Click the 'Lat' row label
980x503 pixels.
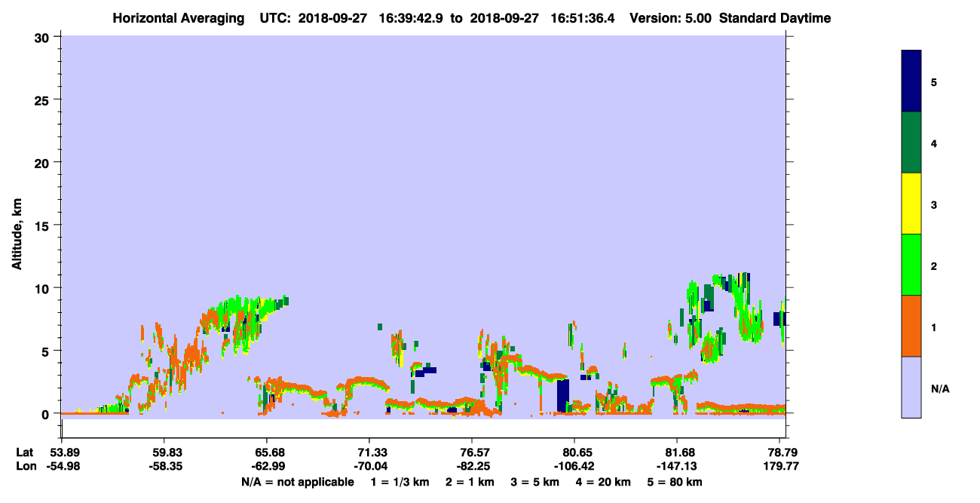click(25, 452)
